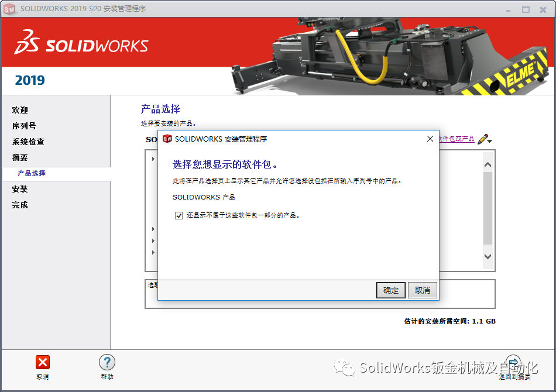Click the SW icon in the dialog title bar
Screen dimensions: 556x392
(x=167, y=139)
